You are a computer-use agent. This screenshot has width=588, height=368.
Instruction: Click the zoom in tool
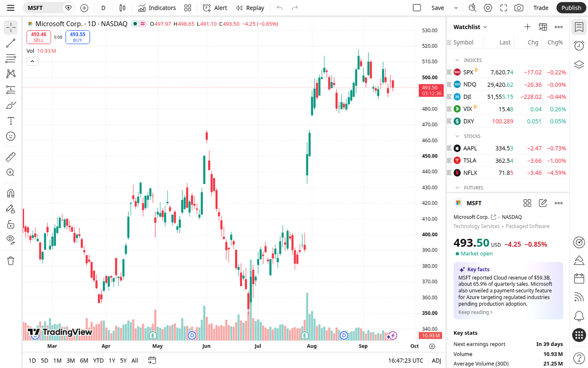(x=11, y=173)
